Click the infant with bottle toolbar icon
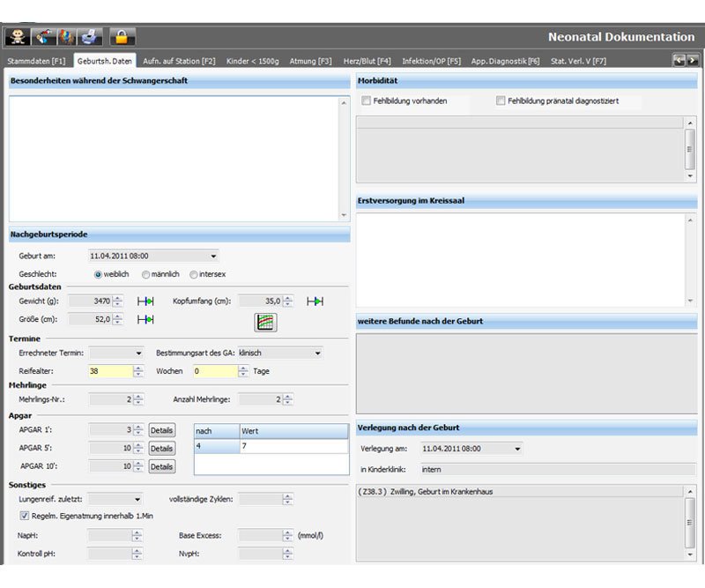 [44, 37]
